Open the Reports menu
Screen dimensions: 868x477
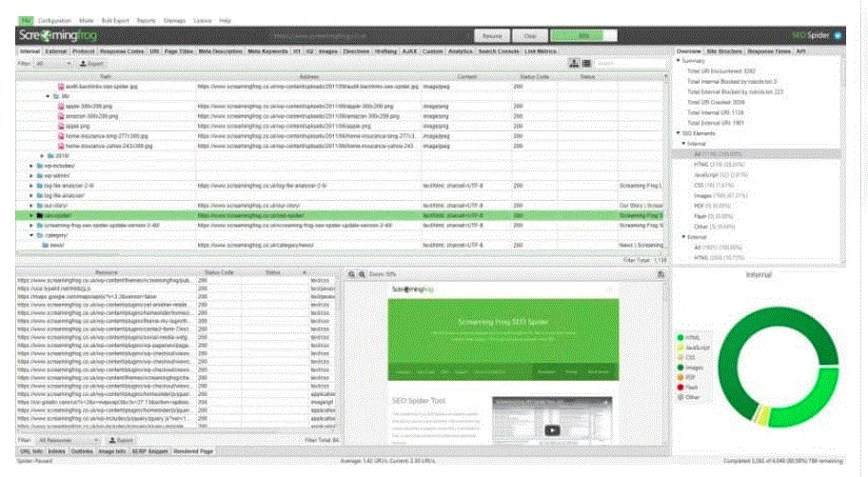tap(147, 21)
